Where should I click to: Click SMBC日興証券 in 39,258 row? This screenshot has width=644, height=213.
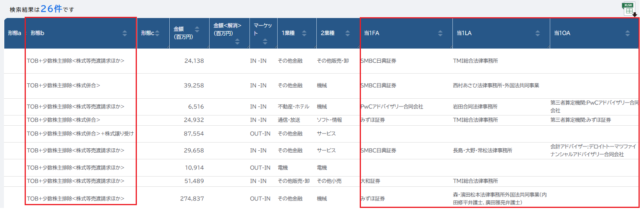(x=378, y=85)
